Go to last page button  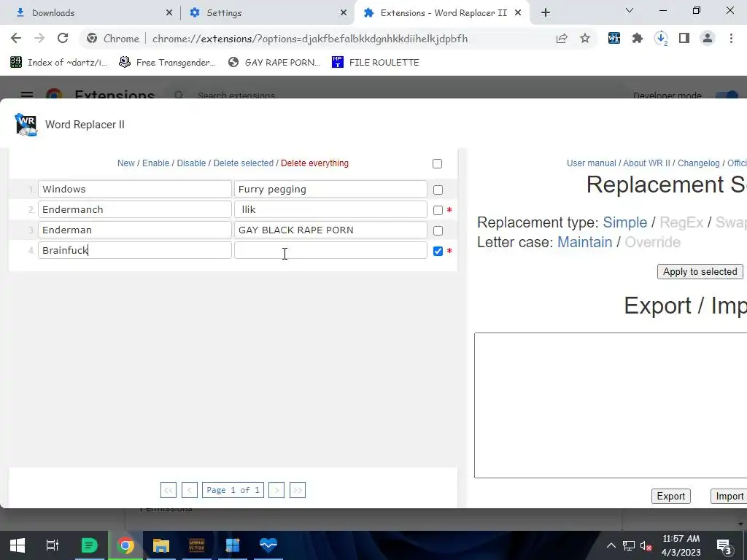coord(298,490)
